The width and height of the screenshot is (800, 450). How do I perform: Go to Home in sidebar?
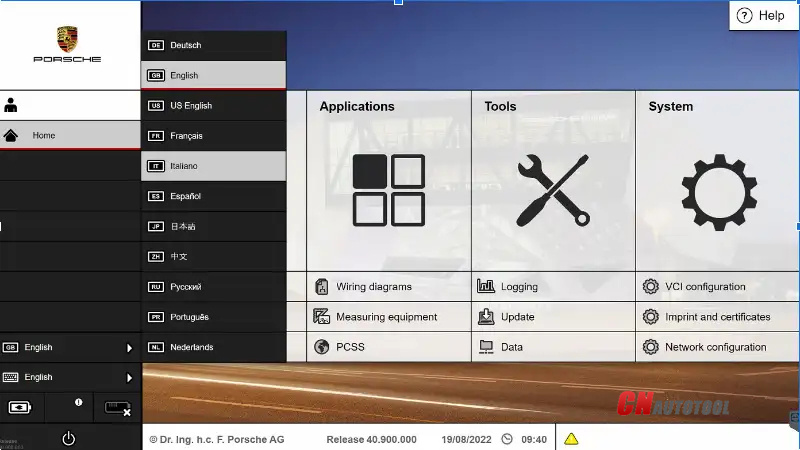coord(70,135)
